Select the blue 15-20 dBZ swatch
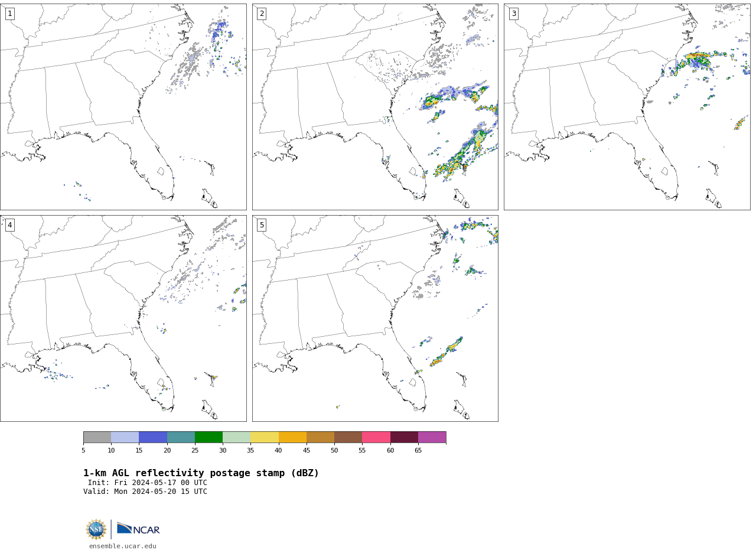Image resolution: width=756 pixels, height=553 pixels. (153, 437)
